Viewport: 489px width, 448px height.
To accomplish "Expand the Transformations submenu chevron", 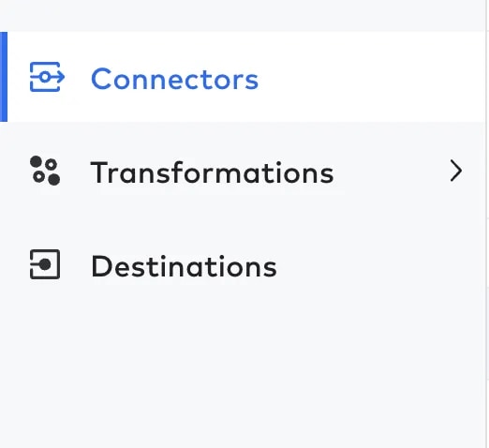I will pyautogui.click(x=456, y=171).
